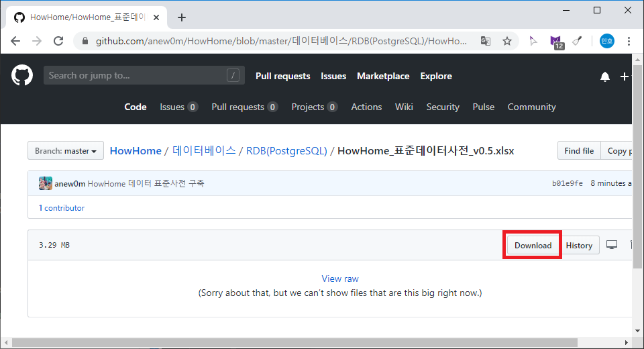Click the purple extension icon with badge 12
This screenshot has width=644, height=349.
point(557,42)
